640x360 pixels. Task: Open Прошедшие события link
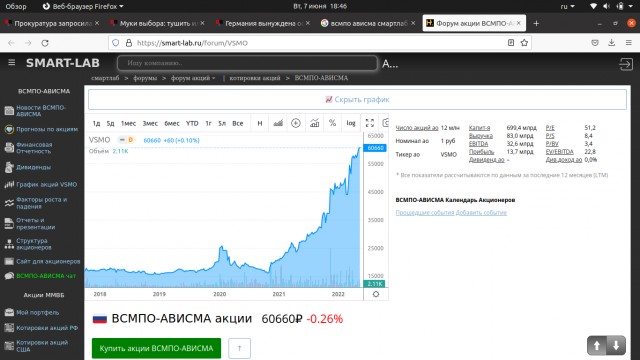[x=424, y=213]
